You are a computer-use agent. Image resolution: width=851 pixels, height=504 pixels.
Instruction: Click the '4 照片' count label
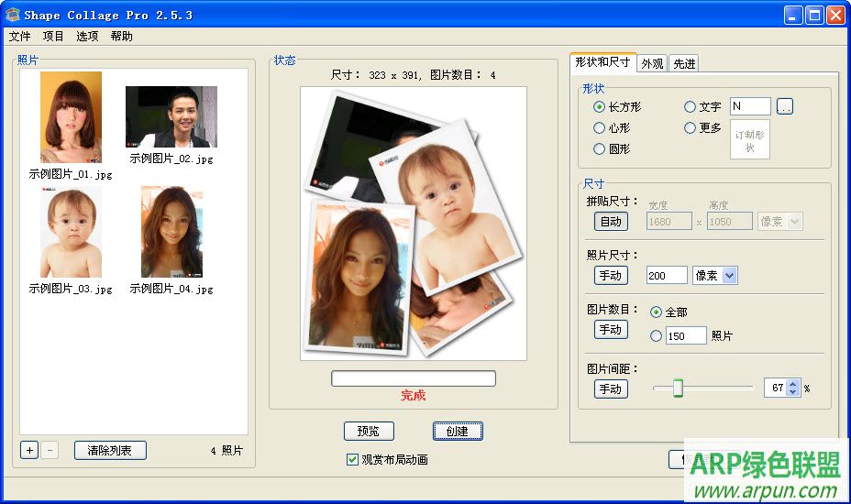(227, 450)
